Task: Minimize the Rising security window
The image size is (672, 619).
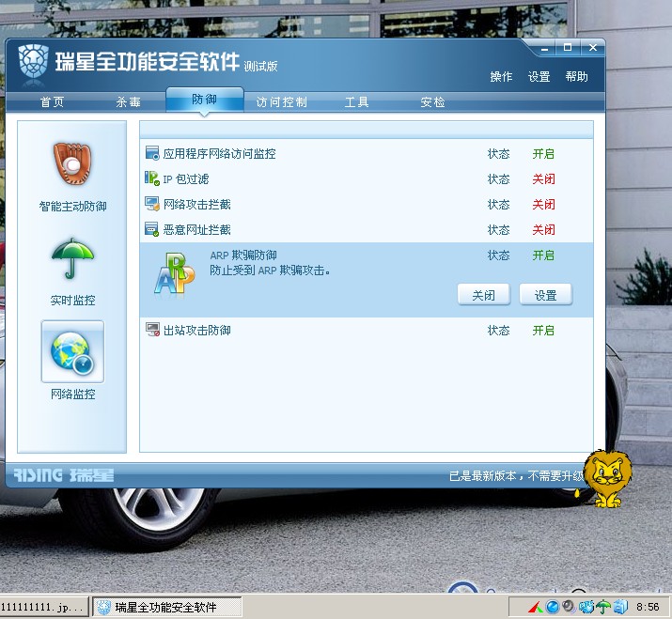Action: pyautogui.click(x=545, y=49)
